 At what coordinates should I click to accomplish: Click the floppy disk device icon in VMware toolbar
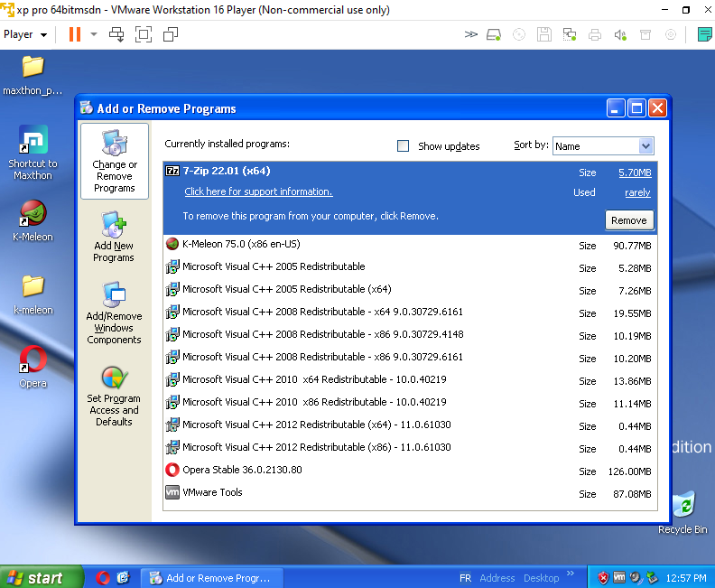point(544,34)
